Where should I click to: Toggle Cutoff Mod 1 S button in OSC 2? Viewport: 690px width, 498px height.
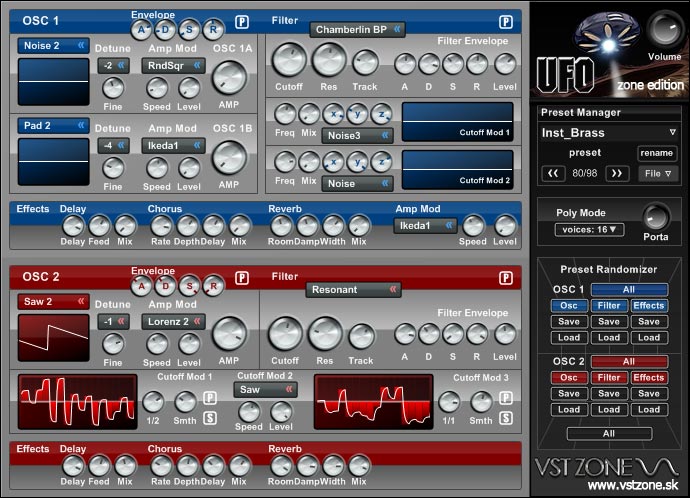pos(210,418)
